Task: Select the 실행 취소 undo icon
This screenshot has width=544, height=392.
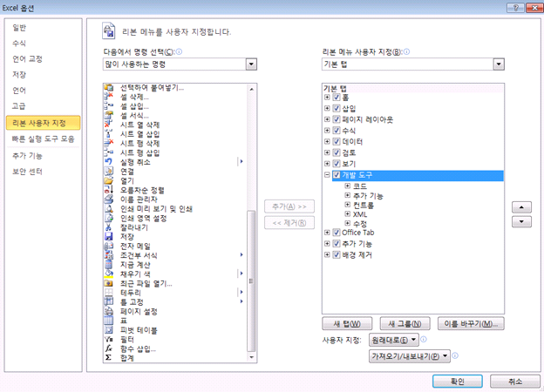Action: point(109,162)
